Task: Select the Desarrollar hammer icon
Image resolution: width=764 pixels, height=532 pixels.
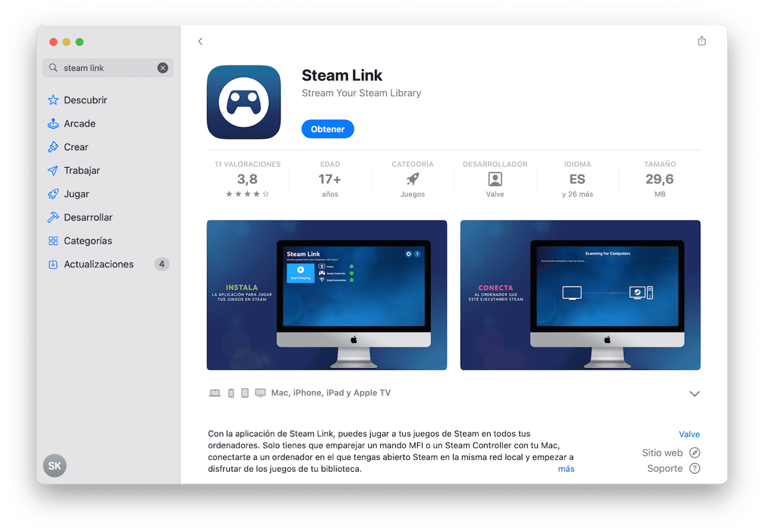Action: point(53,217)
